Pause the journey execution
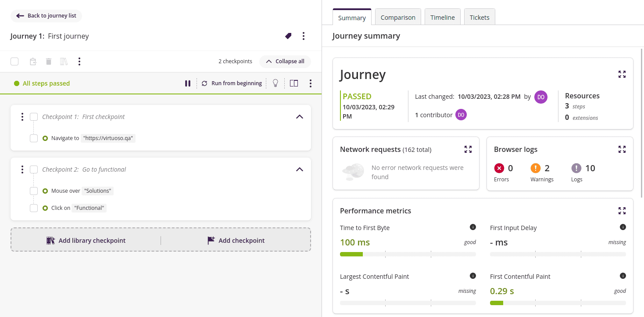Screen dimensions: 644x317 188,83
